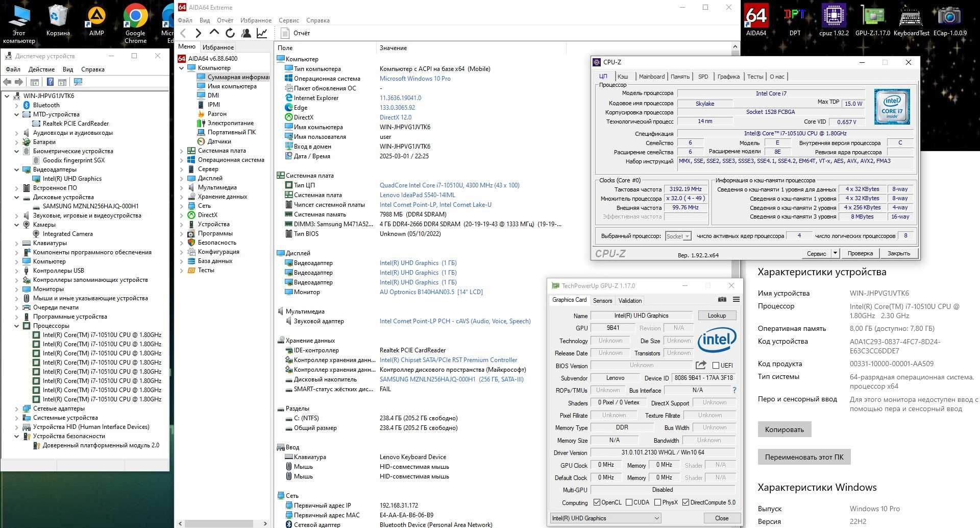
Task: Open CPU-Z Socket processor selection dropdown
Action: click(678, 236)
